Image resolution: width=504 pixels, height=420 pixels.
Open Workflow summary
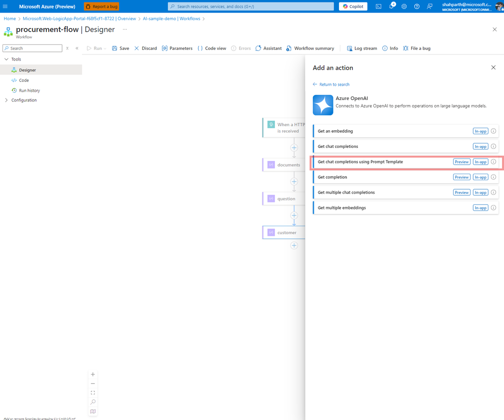coord(310,48)
